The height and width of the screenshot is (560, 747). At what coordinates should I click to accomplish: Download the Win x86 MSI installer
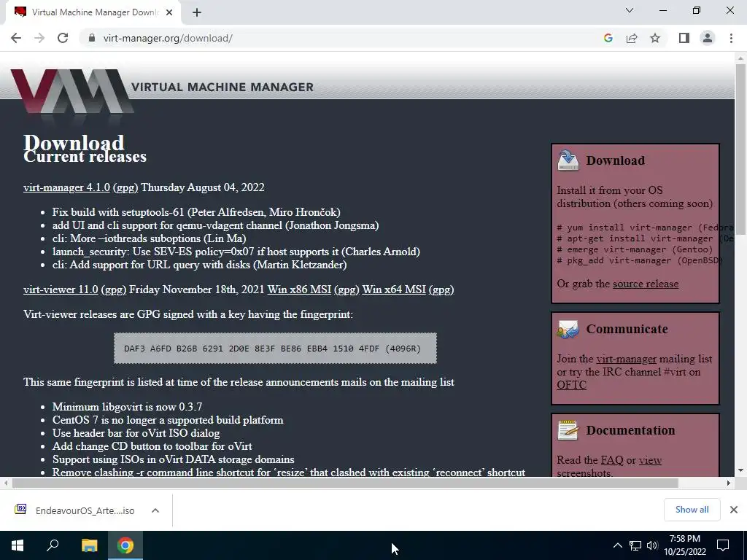point(299,289)
